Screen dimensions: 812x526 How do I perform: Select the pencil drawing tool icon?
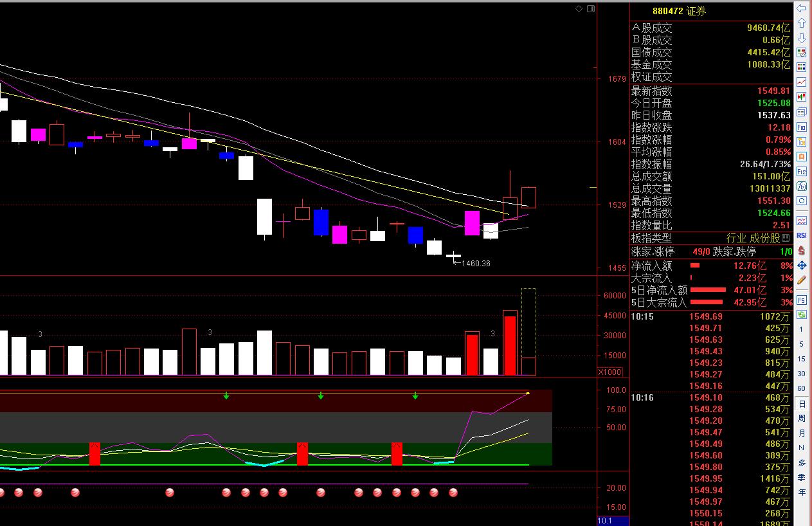801,280
